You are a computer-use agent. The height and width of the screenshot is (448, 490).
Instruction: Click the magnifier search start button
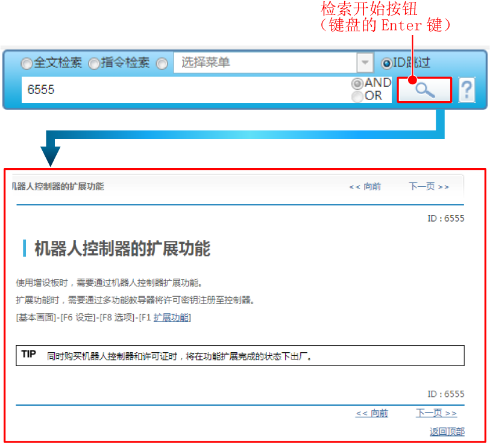point(424,90)
